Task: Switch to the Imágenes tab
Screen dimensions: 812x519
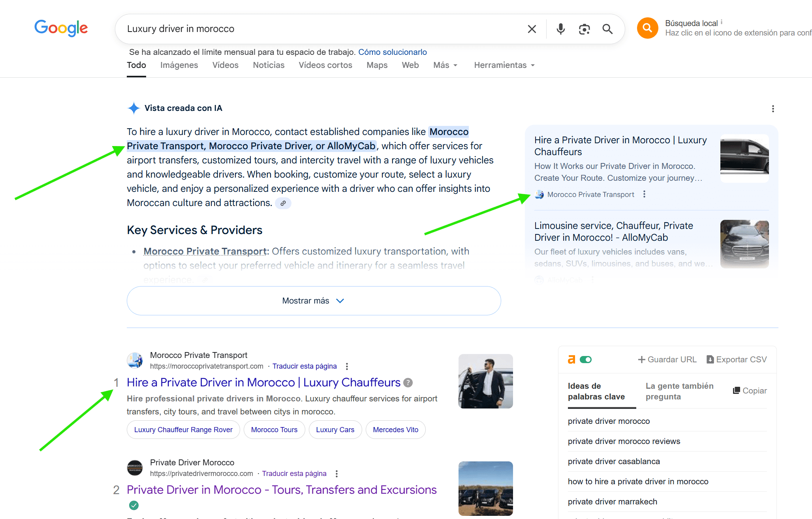Action: coord(179,65)
